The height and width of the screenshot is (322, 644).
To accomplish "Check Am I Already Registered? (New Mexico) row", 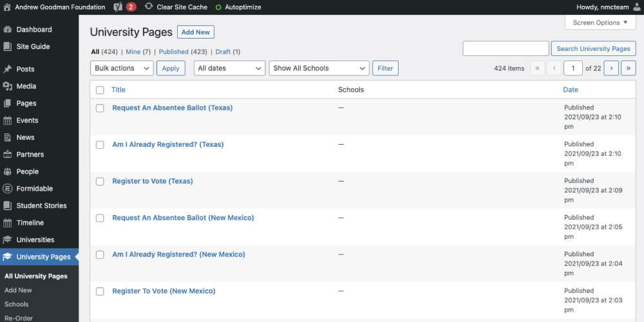I will 100,254.
